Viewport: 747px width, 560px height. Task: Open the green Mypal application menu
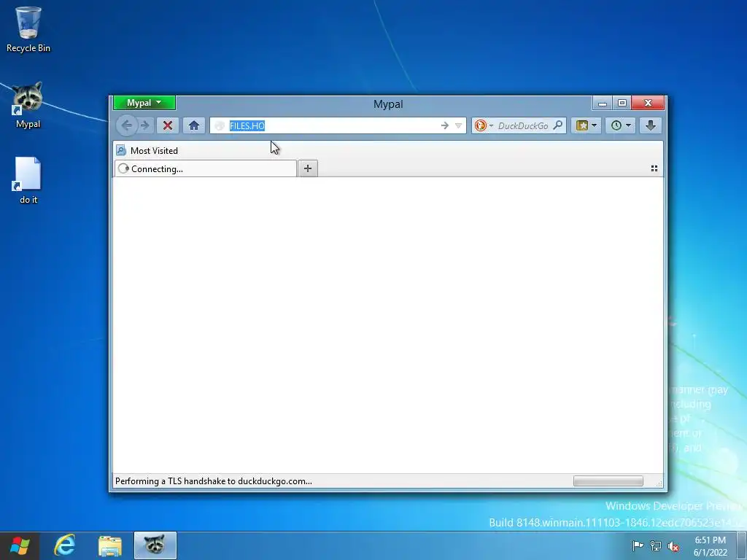[144, 103]
